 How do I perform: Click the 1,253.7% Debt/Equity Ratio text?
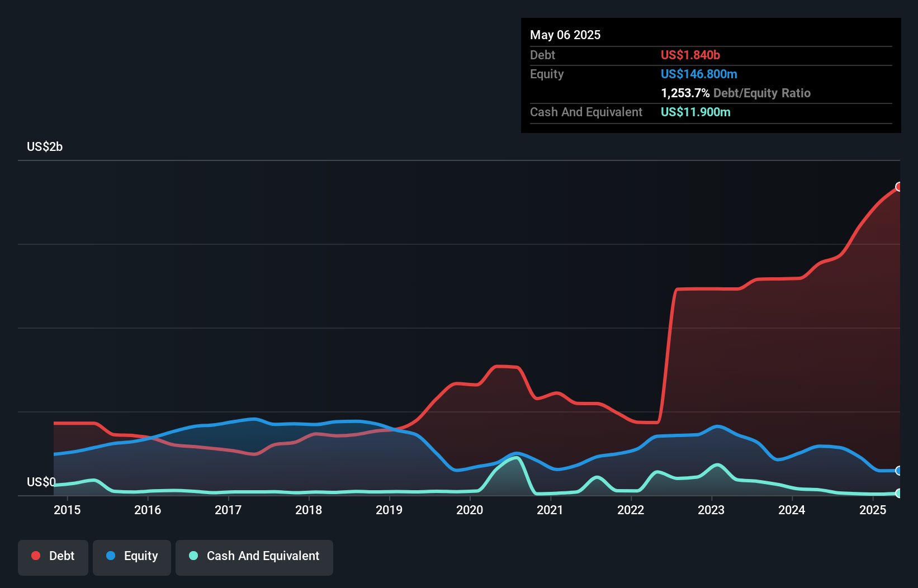[736, 93]
